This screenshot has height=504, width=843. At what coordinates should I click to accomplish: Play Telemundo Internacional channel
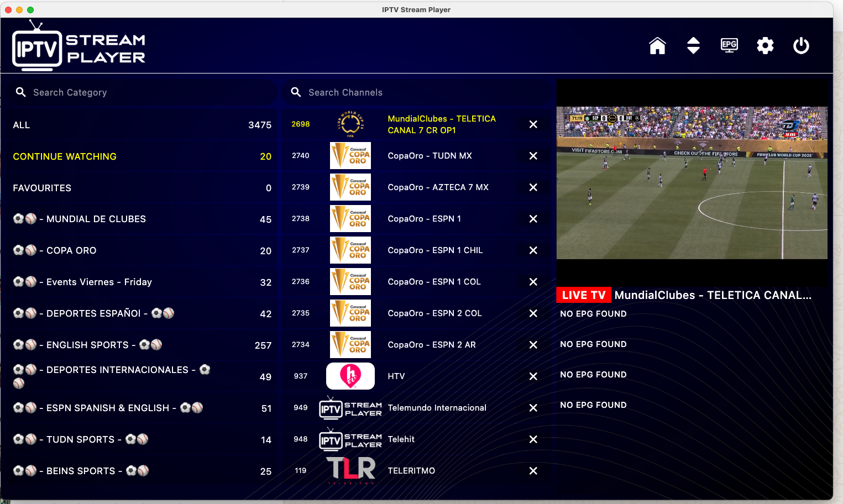click(x=437, y=408)
